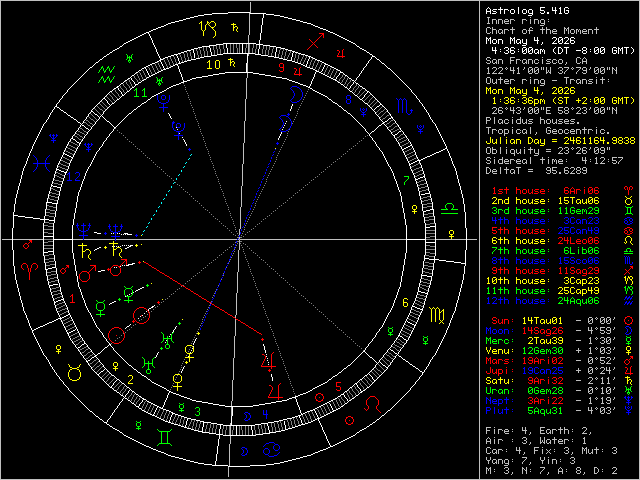640x480 pixels.
Task: Pick the green Gemini glyph in the wheel
Action: 164,438
